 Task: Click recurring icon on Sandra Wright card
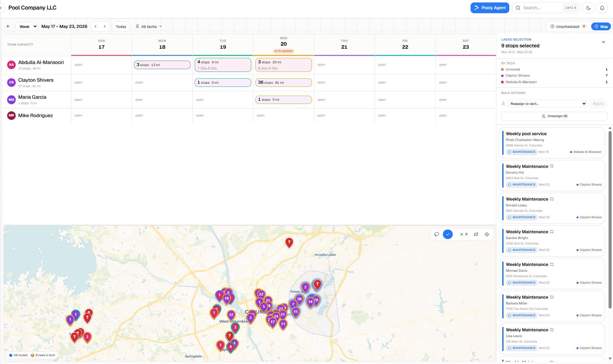pyautogui.click(x=552, y=232)
